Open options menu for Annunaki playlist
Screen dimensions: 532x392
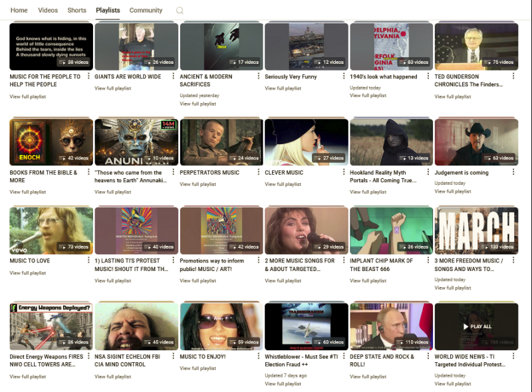pos(174,172)
